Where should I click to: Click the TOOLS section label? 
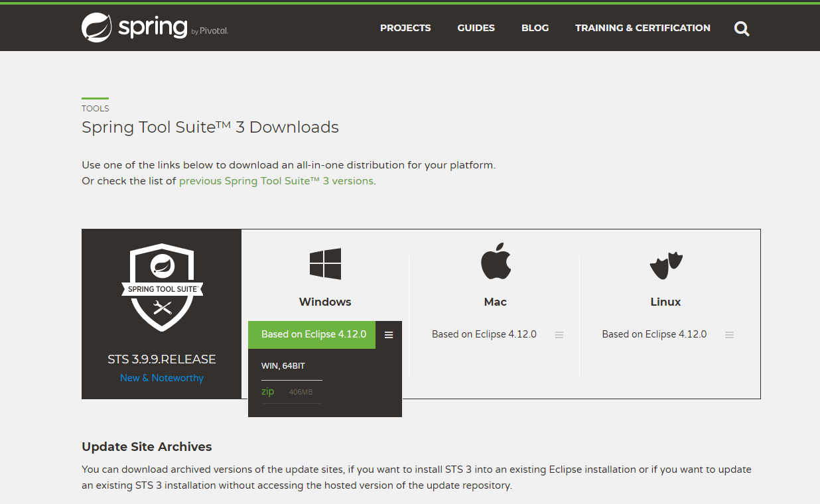point(96,109)
